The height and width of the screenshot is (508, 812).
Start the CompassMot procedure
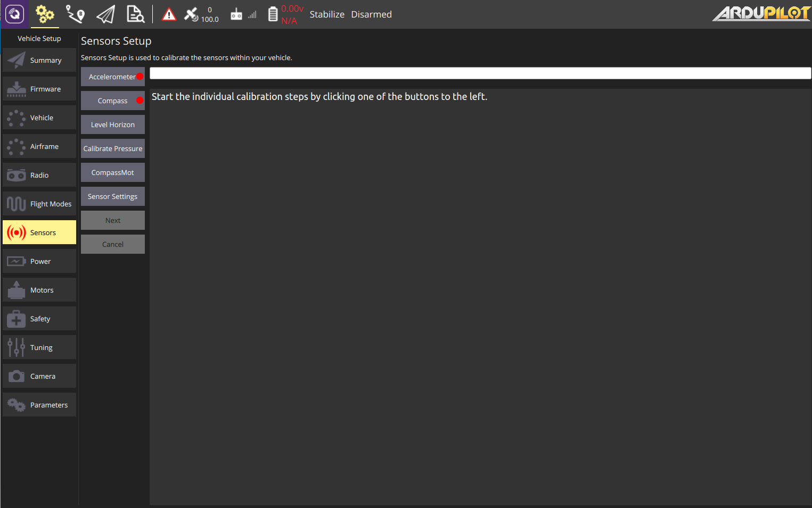click(113, 172)
